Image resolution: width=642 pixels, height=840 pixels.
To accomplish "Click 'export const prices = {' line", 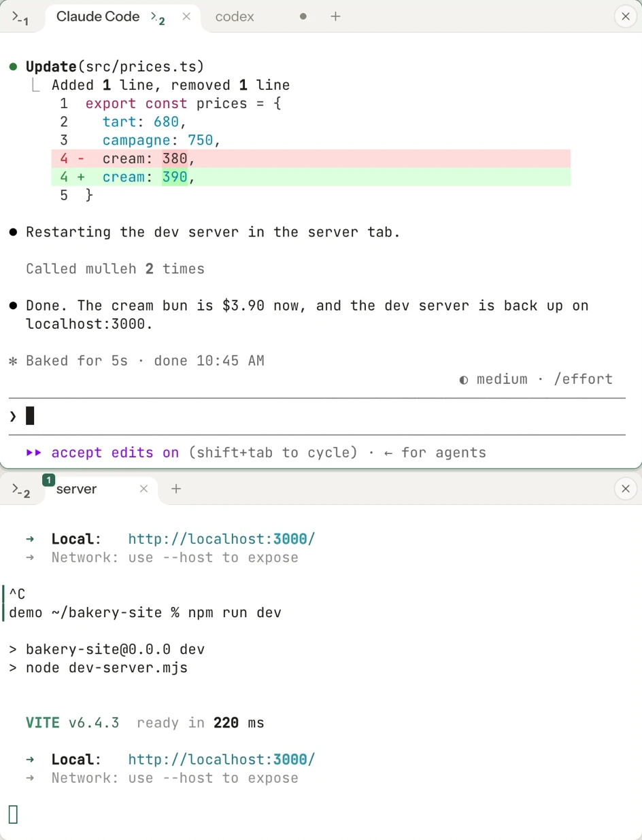I will [183, 103].
